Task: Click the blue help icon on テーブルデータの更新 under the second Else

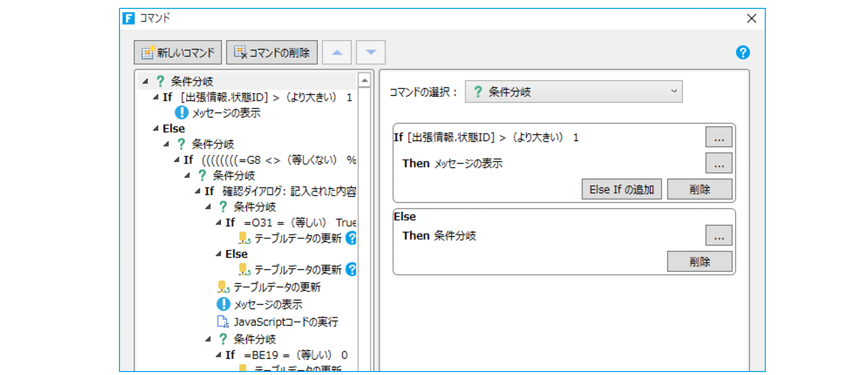Action: pyautogui.click(x=351, y=269)
